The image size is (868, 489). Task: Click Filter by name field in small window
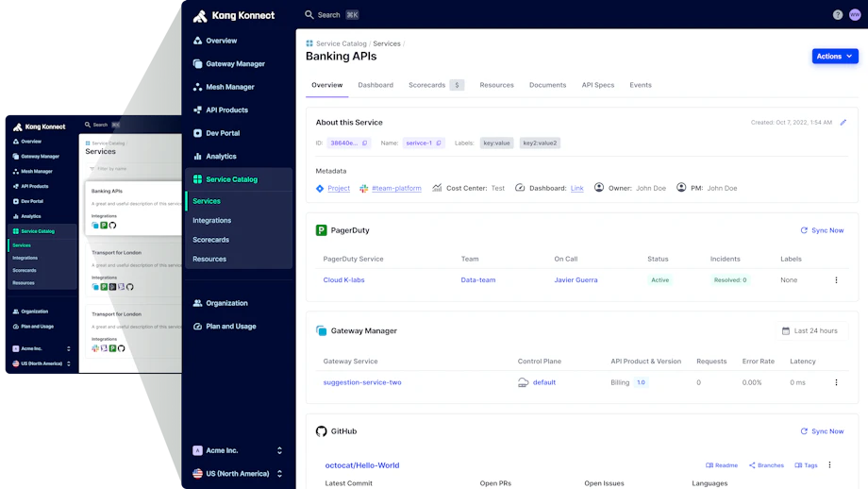tap(133, 169)
